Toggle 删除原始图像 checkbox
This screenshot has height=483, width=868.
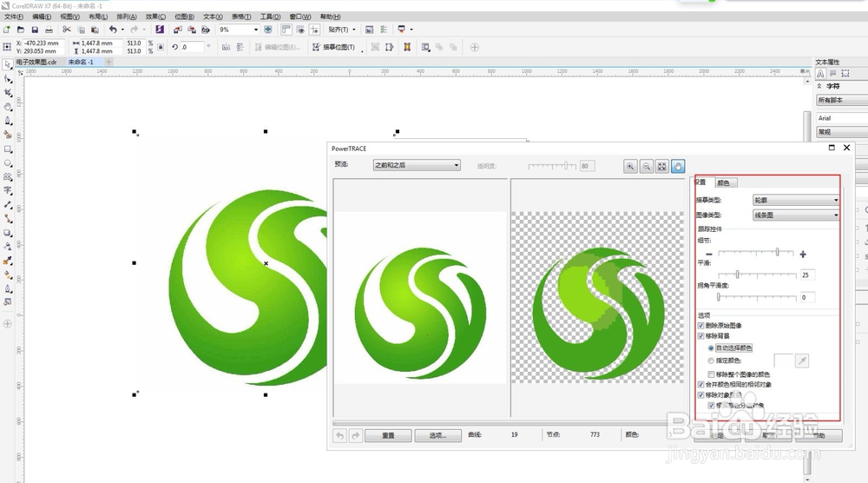700,326
